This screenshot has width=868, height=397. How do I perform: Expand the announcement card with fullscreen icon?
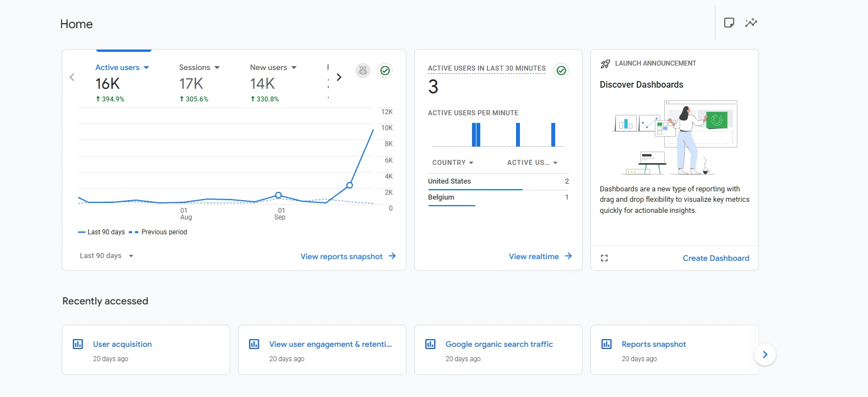click(604, 258)
